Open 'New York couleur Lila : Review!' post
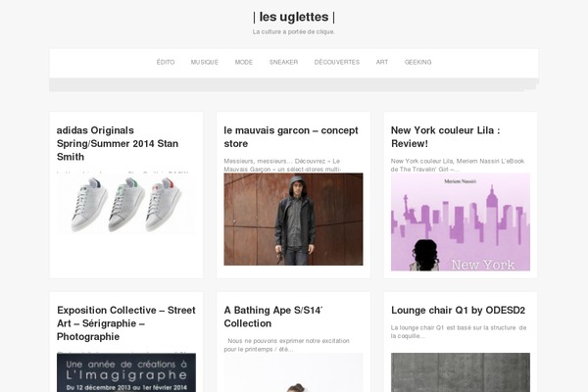This screenshot has height=392, width=588. tap(446, 137)
